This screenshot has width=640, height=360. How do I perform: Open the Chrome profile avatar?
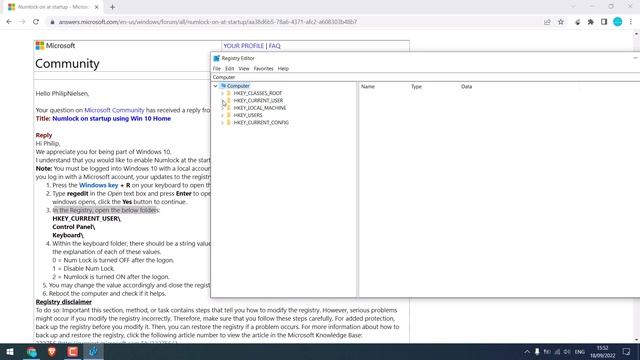coord(618,22)
